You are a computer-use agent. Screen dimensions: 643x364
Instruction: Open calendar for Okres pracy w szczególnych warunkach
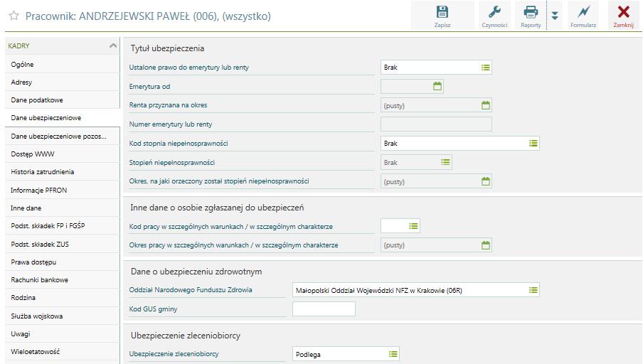pyautogui.click(x=486, y=245)
